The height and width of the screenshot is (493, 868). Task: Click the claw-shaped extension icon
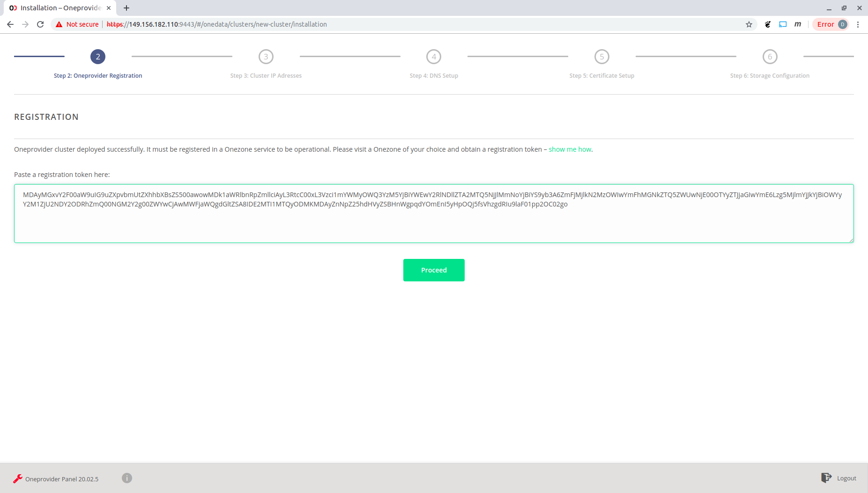click(768, 24)
